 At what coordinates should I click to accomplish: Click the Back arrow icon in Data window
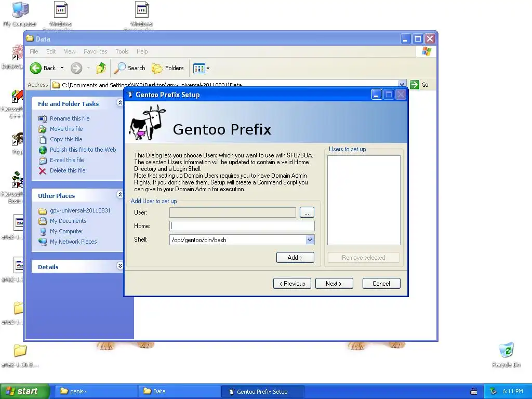(36, 68)
